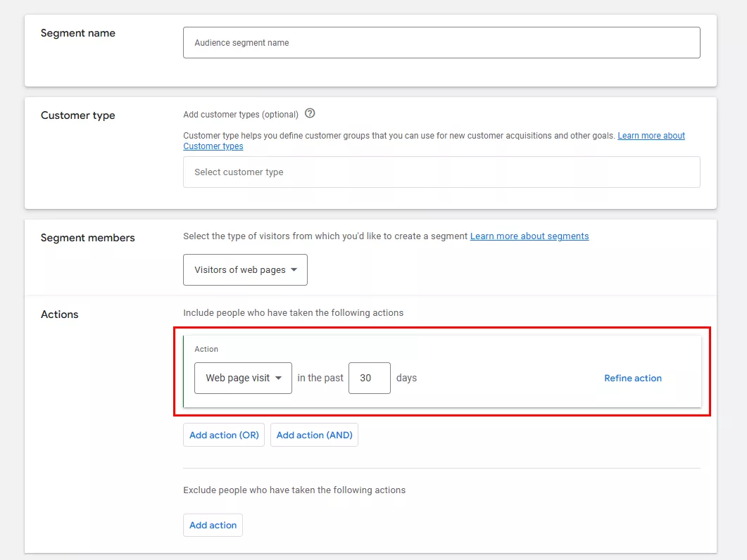Click the Add customer types (optional) label
Viewport: 747px width, 560px height.
tap(241, 115)
